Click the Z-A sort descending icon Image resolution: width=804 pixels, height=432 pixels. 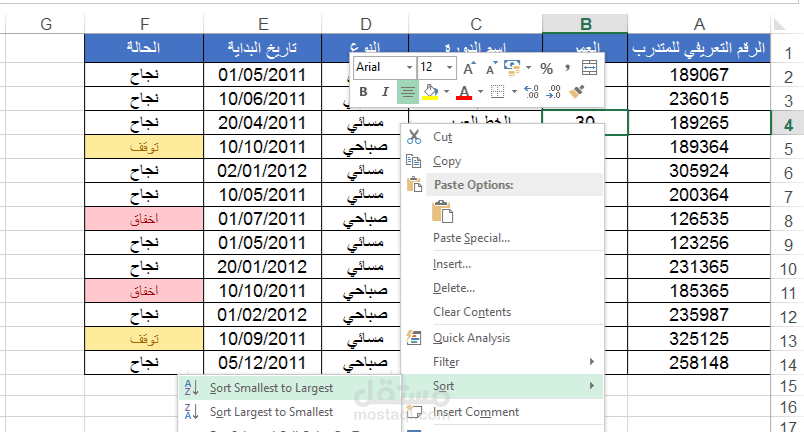click(x=191, y=412)
